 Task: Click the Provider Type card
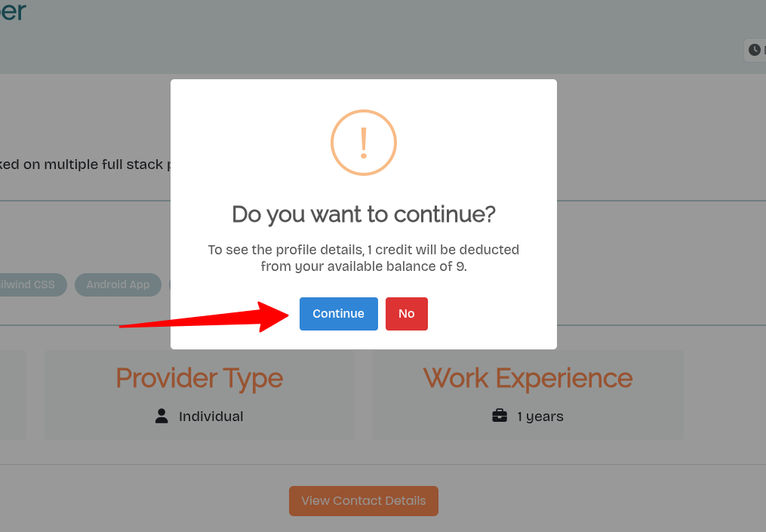pyautogui.click(x=199, y=394)
